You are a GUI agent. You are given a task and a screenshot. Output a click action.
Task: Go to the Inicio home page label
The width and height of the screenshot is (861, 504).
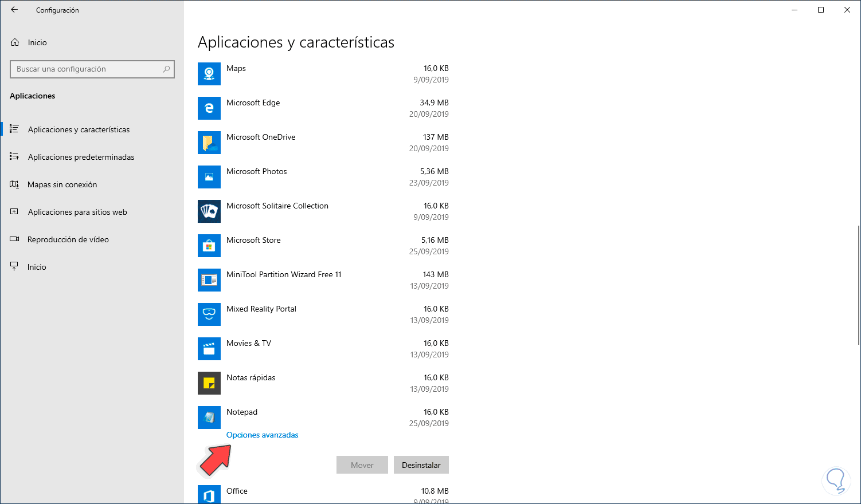tap(37, 42)
